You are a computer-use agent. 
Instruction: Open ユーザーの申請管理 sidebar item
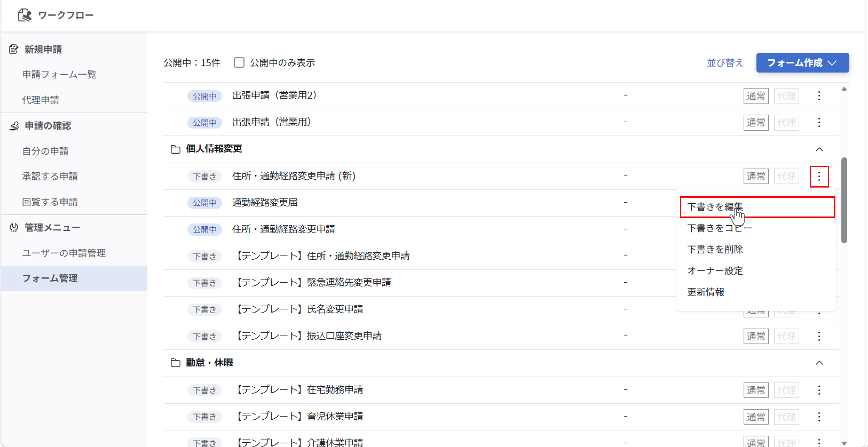tap(64, 253)
